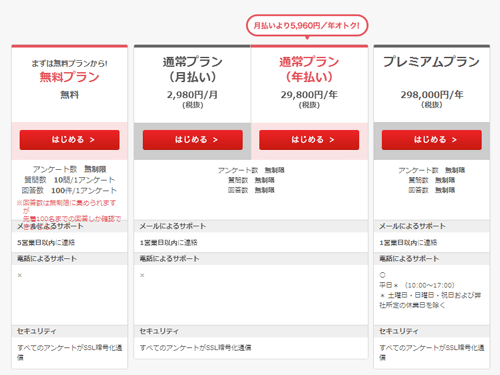Select 1営業日以内に連絡 in 通常プラン column
Viewport: 500px width, 375px height.
(x=169, y=243)
